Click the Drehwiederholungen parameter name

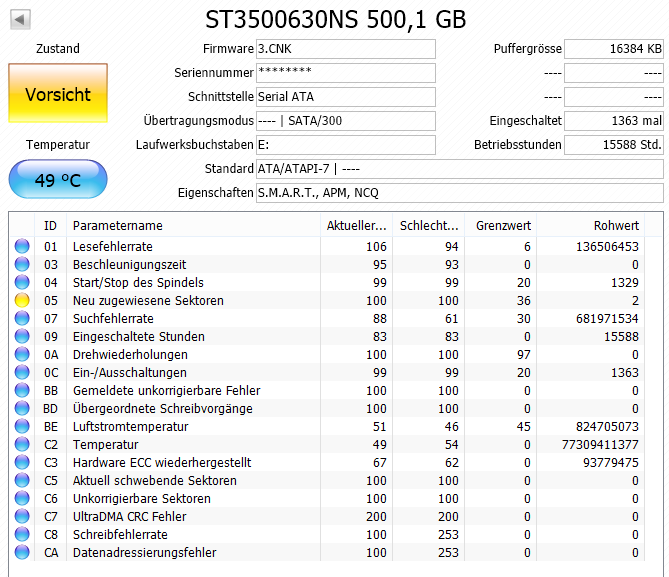(130, 355)
